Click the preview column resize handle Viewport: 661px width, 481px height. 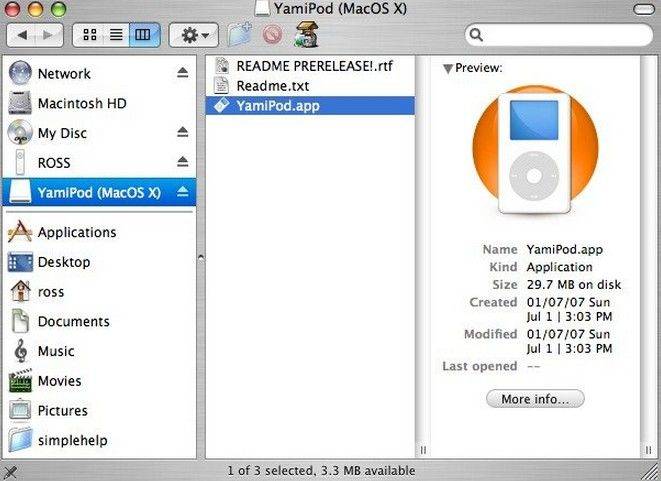click(x=648, y=450)
